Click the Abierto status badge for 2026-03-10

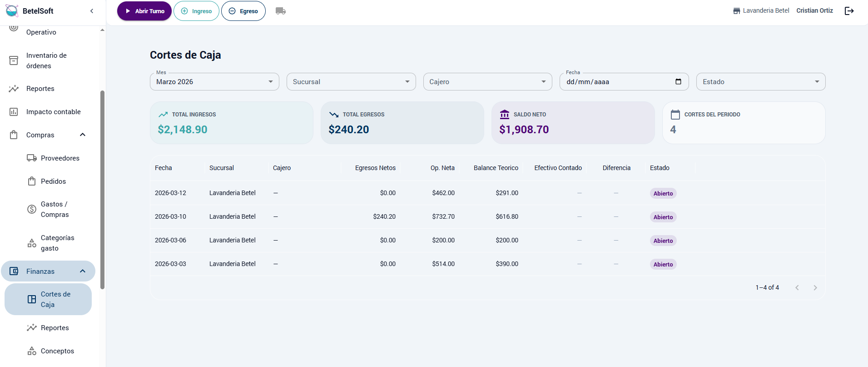(x=663, y=217)
